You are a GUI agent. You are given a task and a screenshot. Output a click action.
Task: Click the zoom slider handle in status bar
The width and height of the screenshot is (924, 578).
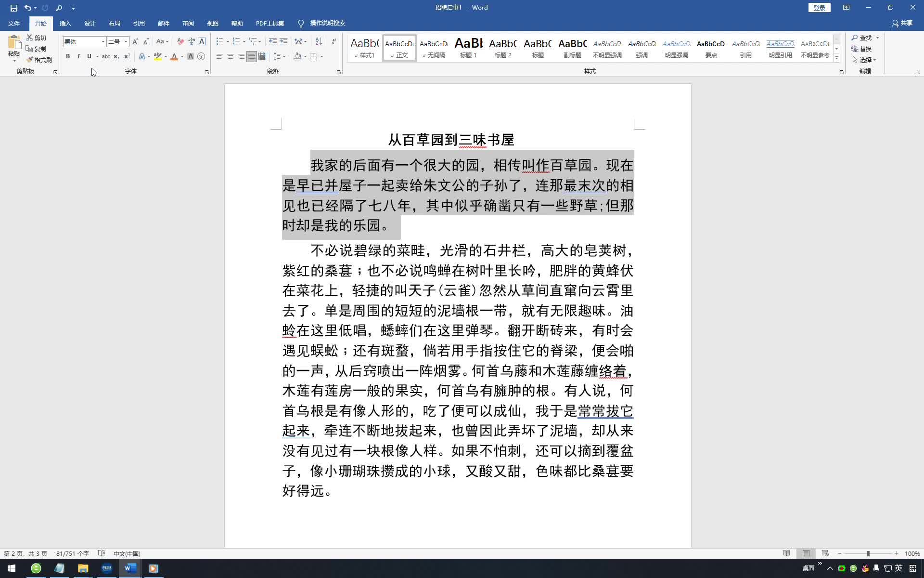pyautogui.click(x=868, y=553)
